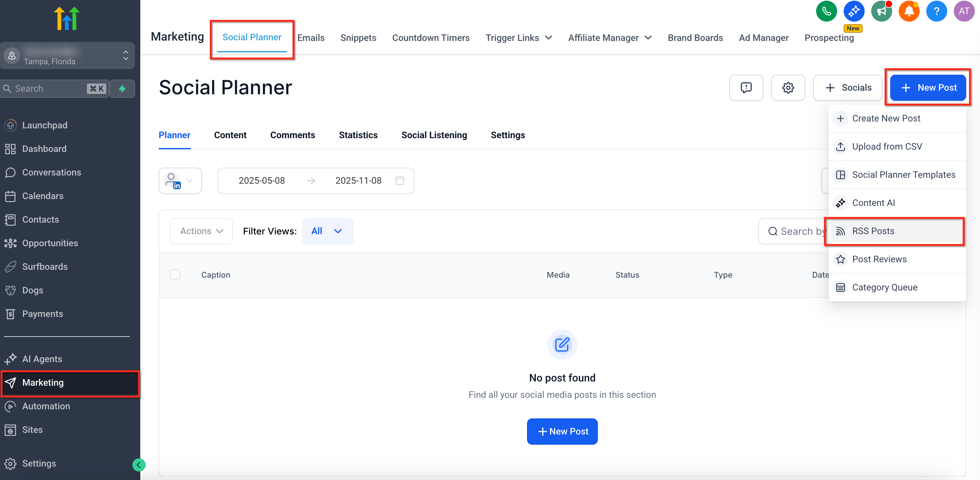Switch to the Statistics tab
Screen dimensions: 980x480
pyautogui.click(x=358, y=135)
